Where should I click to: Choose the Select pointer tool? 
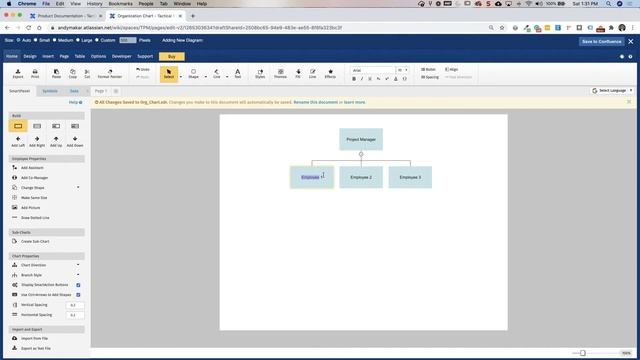tap(169, 74)
